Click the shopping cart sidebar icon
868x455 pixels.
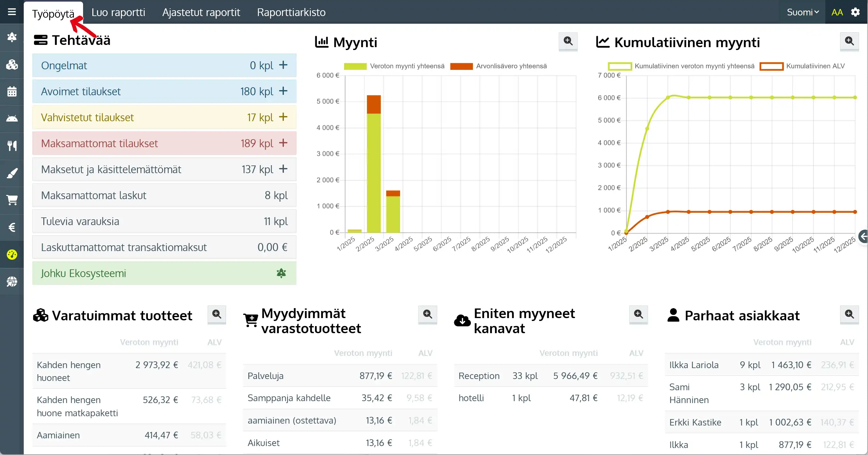pos(12,200)
